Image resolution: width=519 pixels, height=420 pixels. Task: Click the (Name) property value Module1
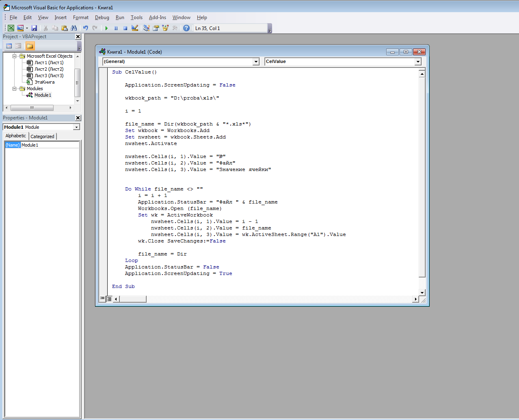pos(50,145)
